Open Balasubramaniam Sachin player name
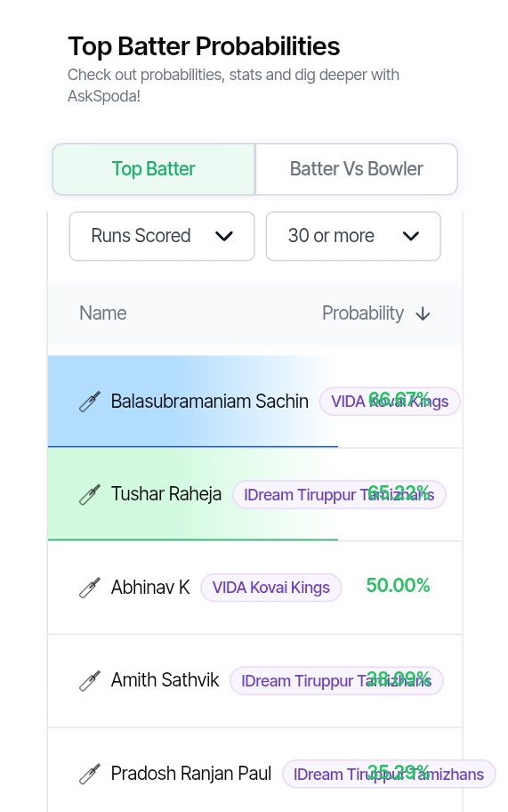Screen dimensions: 508x812 pos(209,402)
